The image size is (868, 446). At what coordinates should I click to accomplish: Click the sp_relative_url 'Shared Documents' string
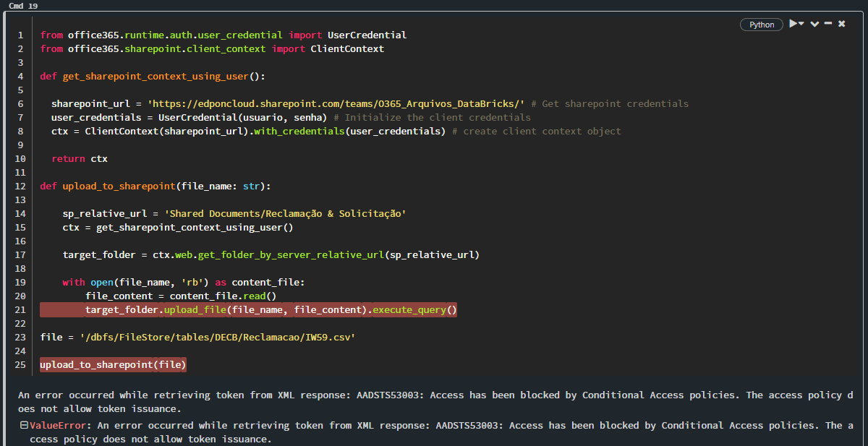(286, 214)
